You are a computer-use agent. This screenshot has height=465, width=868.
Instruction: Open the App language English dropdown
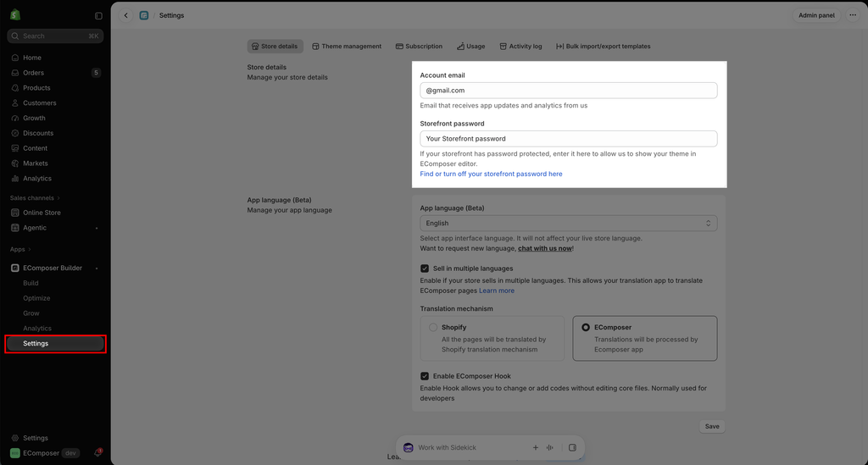[x=569, y=224]
